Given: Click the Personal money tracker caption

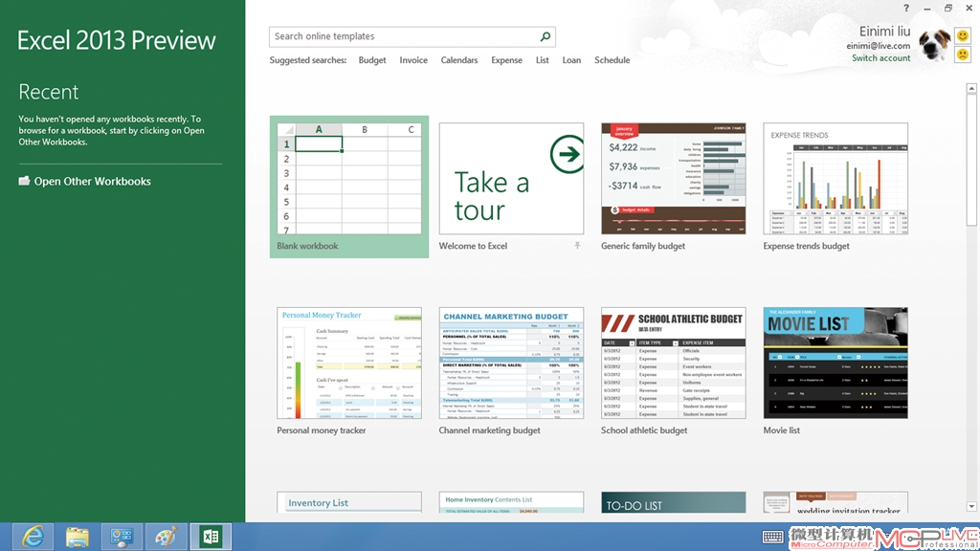Looking at the screenshot, I should 322,430.
